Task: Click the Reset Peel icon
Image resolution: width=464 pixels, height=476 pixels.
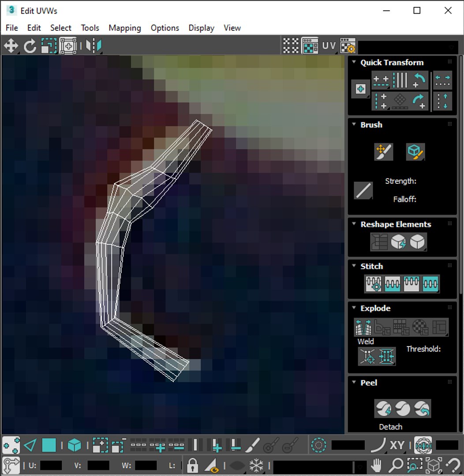Action: coord(422,409)
